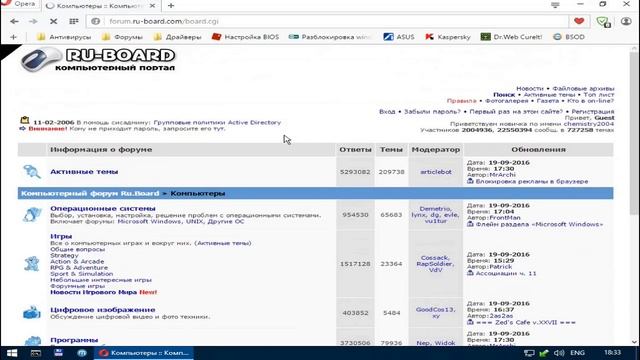Stop page loading with X button
The width and height of the screenshot is (640, 360).
(x=53, y=21)
